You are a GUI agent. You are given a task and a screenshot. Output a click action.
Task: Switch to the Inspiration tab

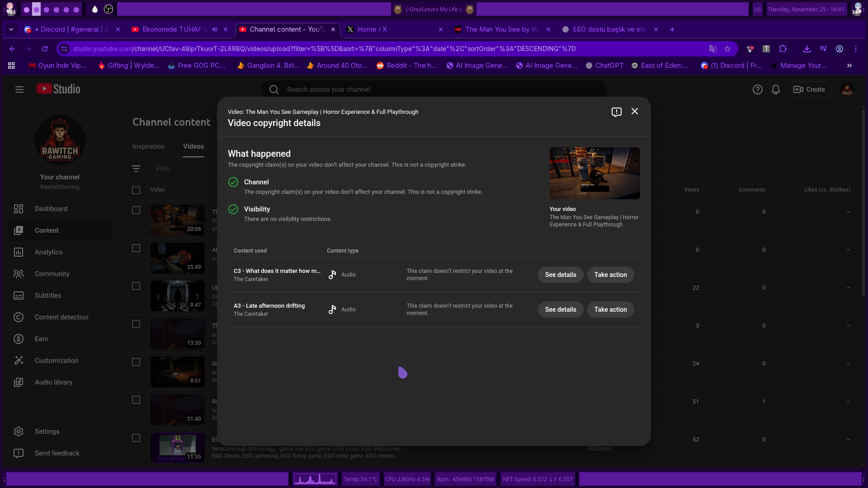pyautogui.click(x=148, y=146)
